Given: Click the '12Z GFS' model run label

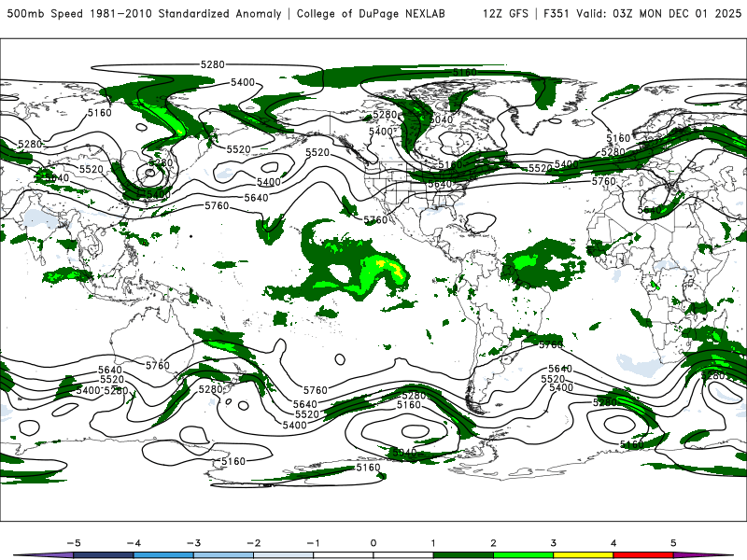Looking at the screenshot, I should click(x=505, y=14).
